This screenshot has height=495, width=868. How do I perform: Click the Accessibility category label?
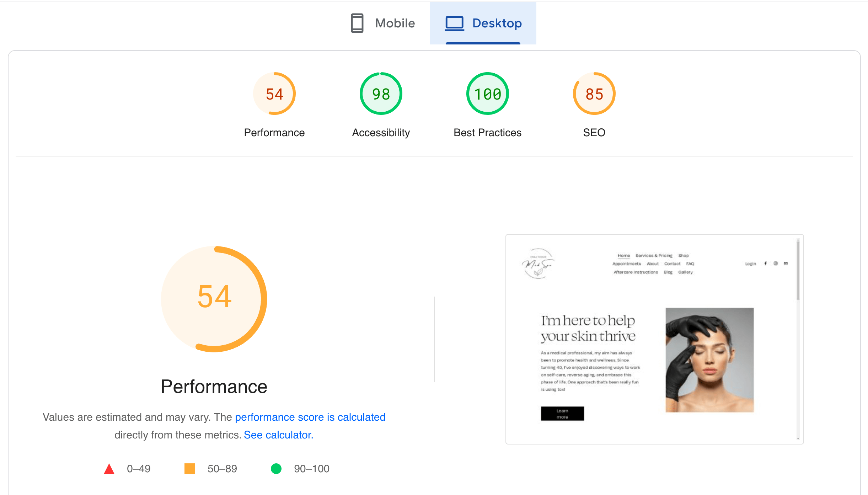point(381,133)
